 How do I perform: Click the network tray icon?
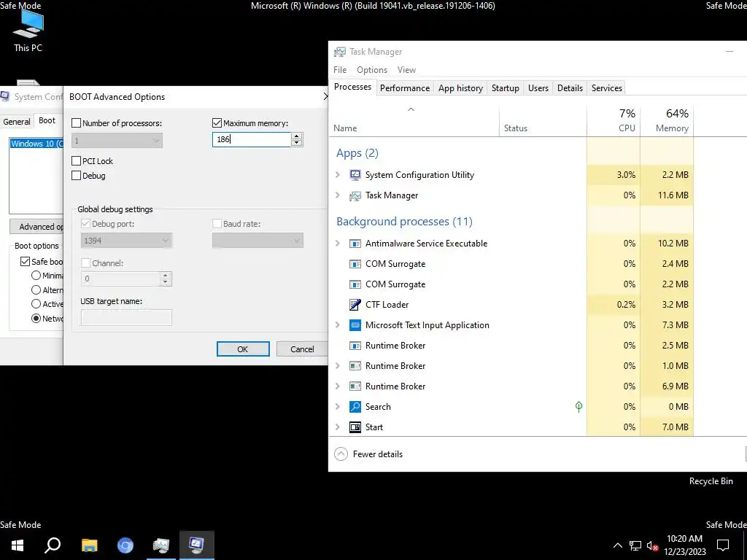[x=635, y=545]
